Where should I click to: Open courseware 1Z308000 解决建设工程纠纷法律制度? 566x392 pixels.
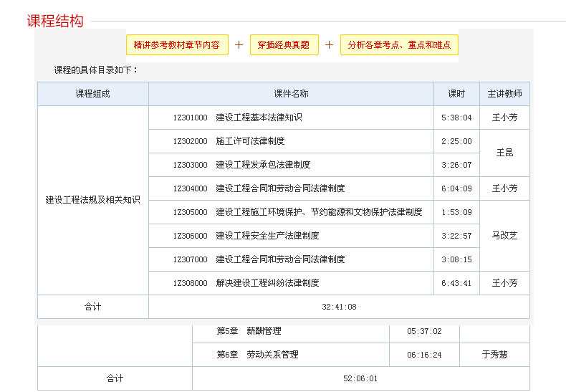click(267, 283)
